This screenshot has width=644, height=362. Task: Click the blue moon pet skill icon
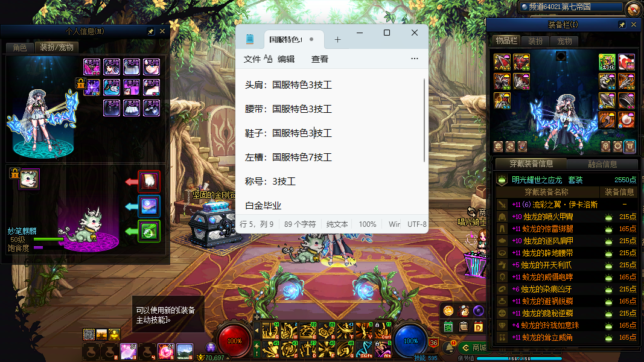pos(148,206)
